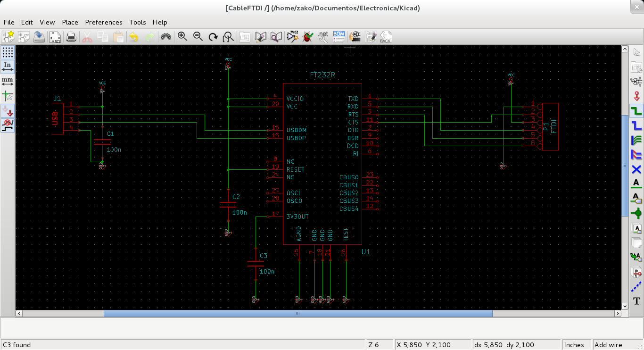Open the component library editor
The image size is (644, 350).
click(x=261, y=36)
